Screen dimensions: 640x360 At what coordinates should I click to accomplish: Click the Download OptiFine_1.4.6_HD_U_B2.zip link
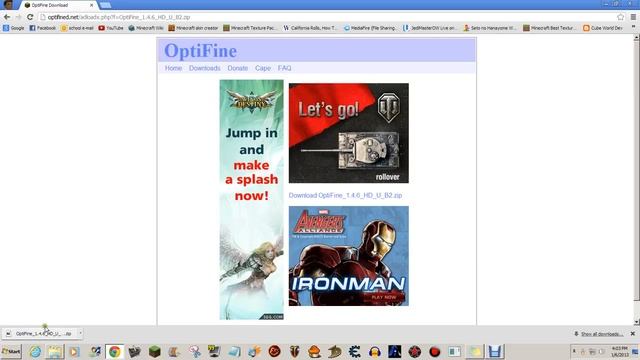[345, 196]
